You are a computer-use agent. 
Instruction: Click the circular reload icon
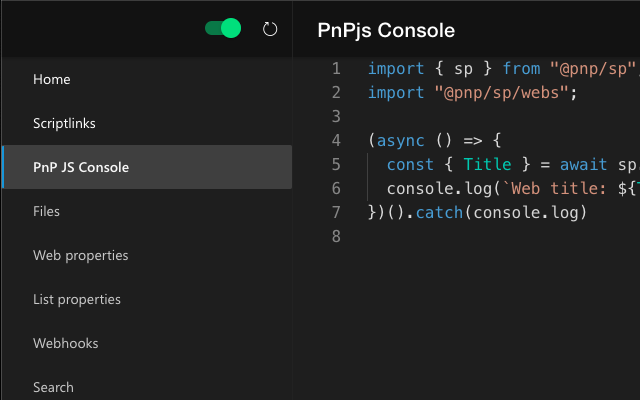pos(269,29)
